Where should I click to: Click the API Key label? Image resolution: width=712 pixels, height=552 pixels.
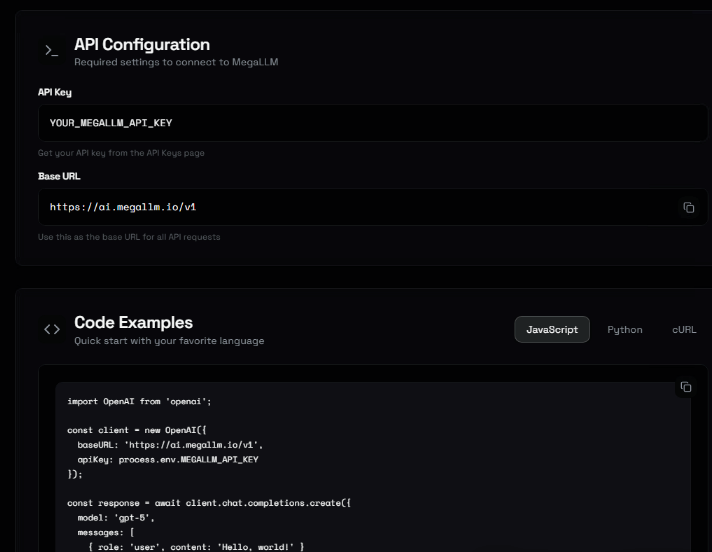[x=55, y=92]
